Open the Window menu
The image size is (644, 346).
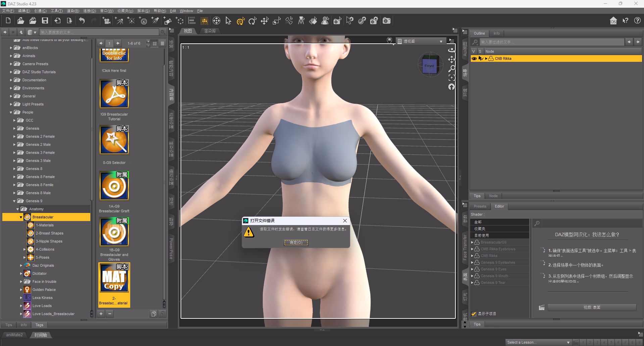coord(186,11)
